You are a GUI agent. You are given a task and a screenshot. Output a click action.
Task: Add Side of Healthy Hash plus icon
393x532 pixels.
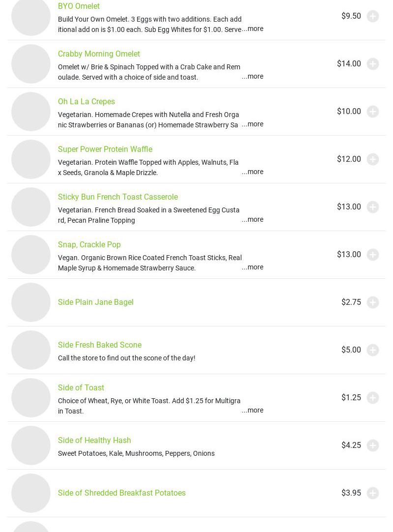[373, 445]
